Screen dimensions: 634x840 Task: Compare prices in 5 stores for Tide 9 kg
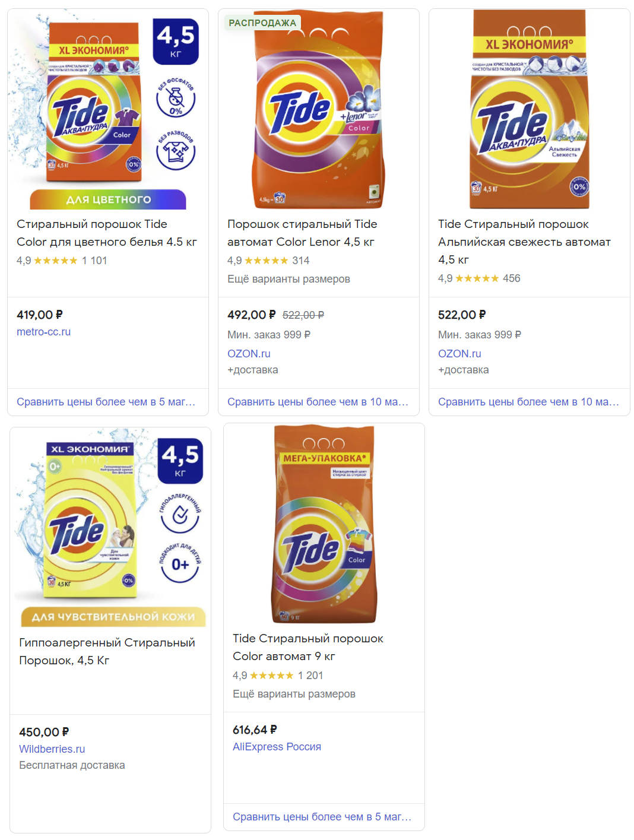(x=322, y=817)
